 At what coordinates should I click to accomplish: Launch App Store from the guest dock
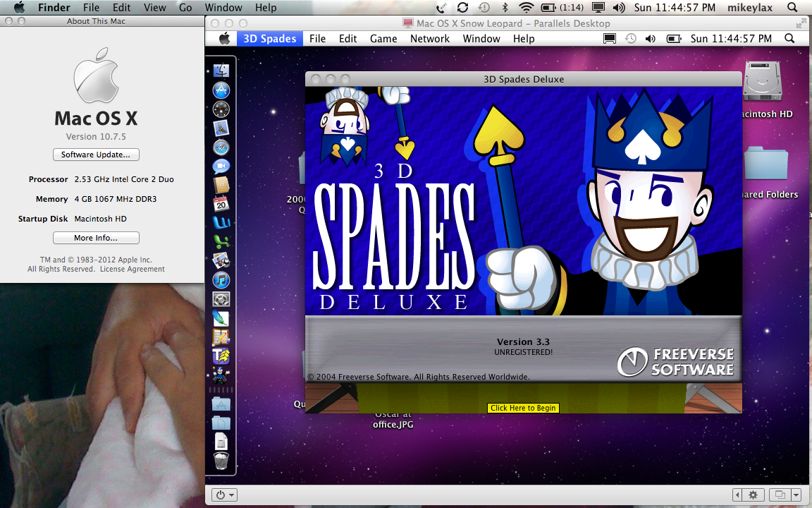click(221, 90)
